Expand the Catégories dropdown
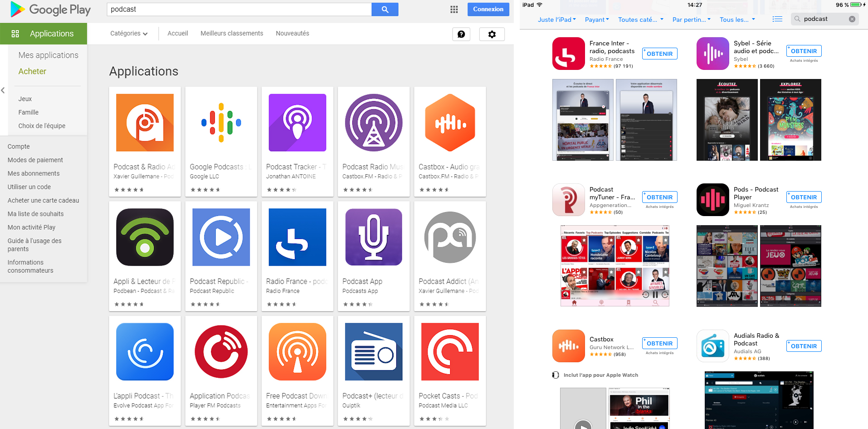The width and height of the screenshot is (868, 429). (129, 34)
